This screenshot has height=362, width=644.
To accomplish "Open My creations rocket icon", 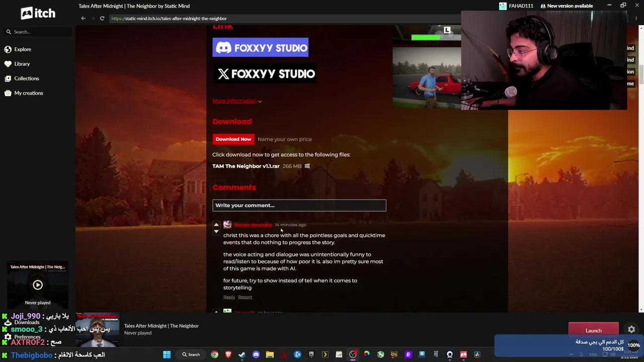I will tap(8, 93).
